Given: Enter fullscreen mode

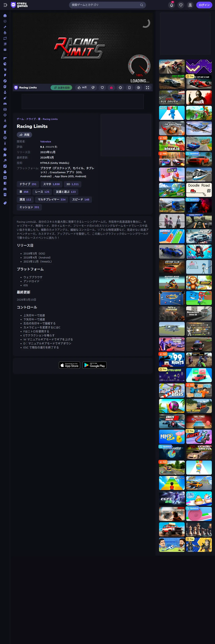Looking at the screenshot, I should pyautogui.click(x=147, y=87).
